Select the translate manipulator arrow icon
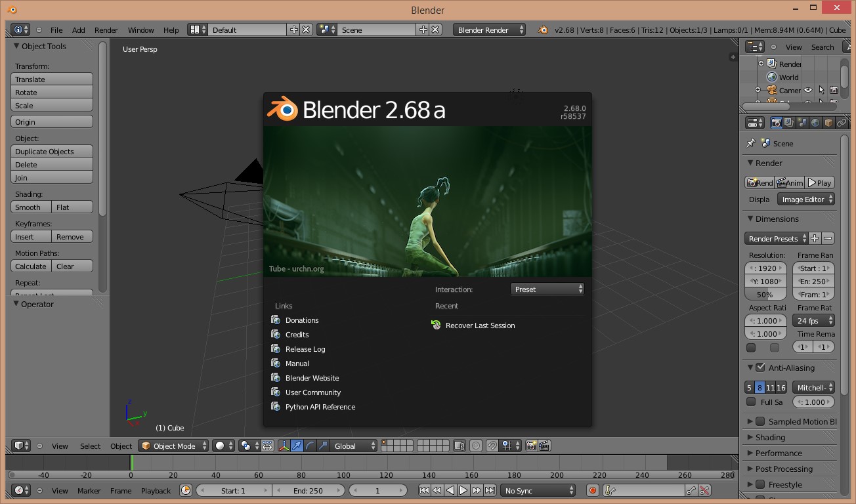This screenshot has width=856, height=504. pyautogui.click(x=297, y=446)
